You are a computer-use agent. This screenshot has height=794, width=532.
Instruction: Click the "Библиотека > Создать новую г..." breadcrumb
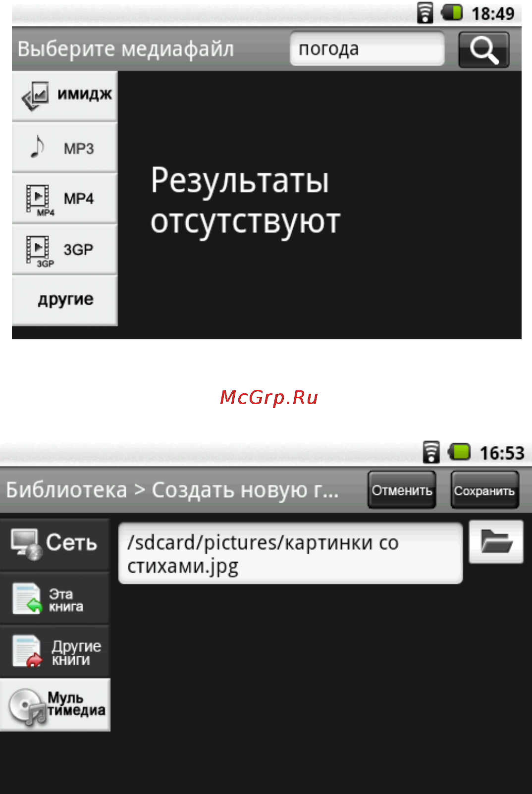pos(172,490)
